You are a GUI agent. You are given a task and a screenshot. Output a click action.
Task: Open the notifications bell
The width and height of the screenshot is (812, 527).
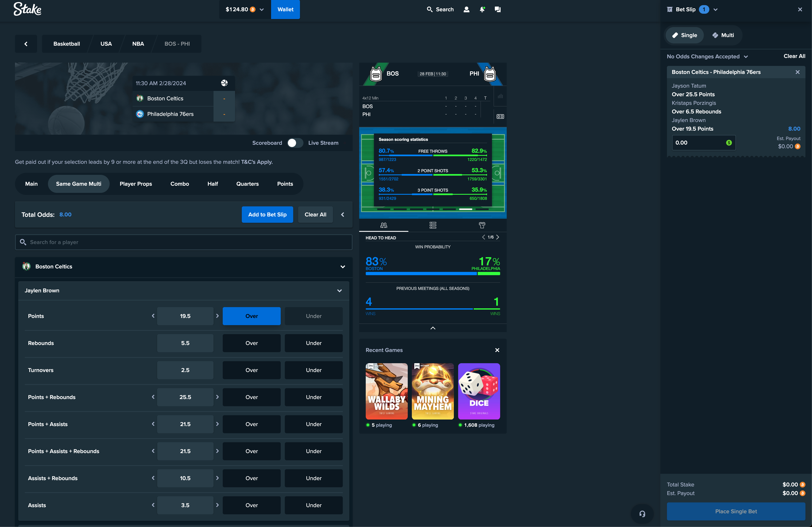(482, 10)
